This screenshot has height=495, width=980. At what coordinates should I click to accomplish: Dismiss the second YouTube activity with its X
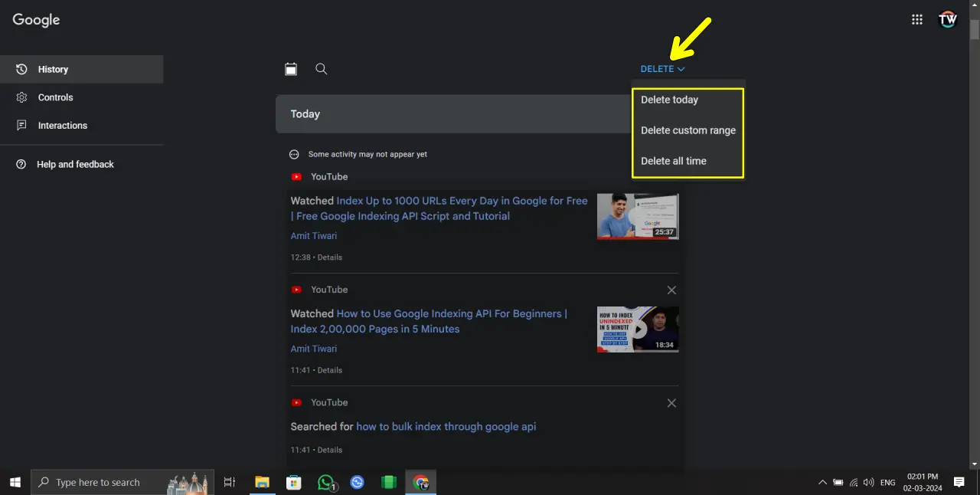coord(671,290)
